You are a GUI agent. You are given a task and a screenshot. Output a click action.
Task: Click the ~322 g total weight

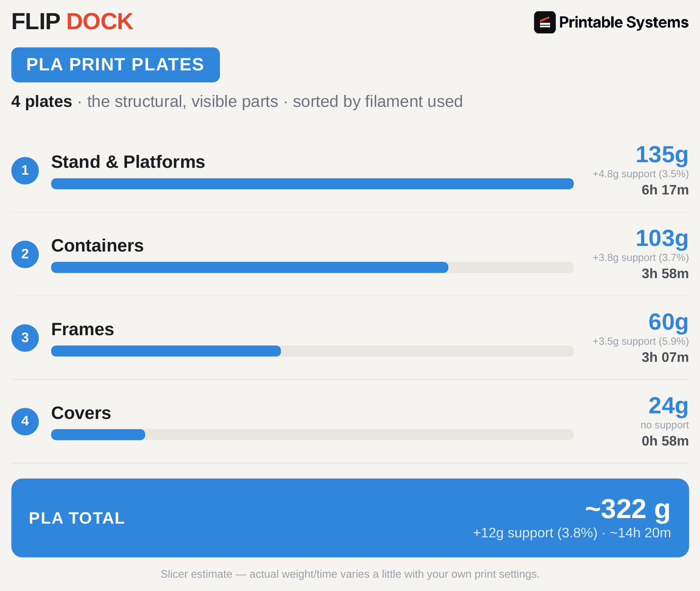tap(627, 509)
